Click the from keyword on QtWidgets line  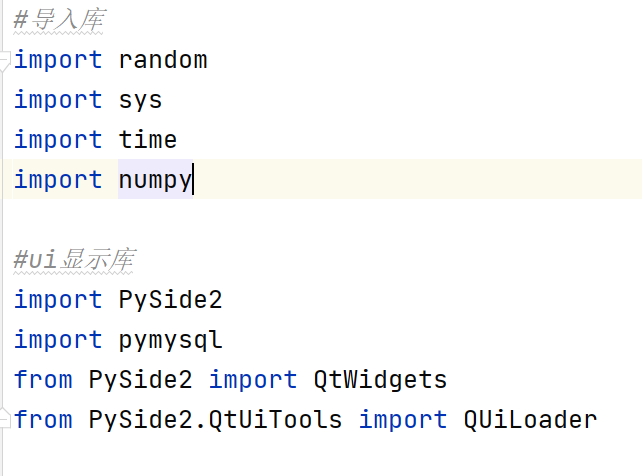43,379
